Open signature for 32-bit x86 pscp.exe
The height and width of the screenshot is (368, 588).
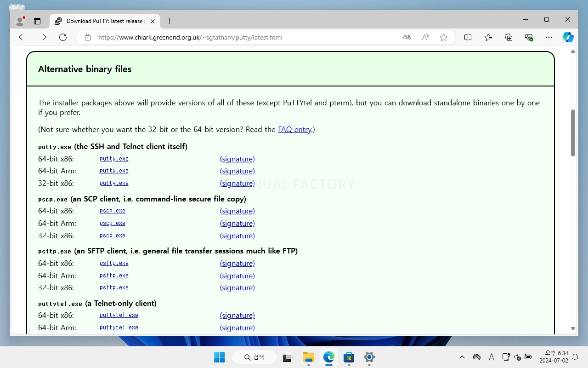coord(237,236)
